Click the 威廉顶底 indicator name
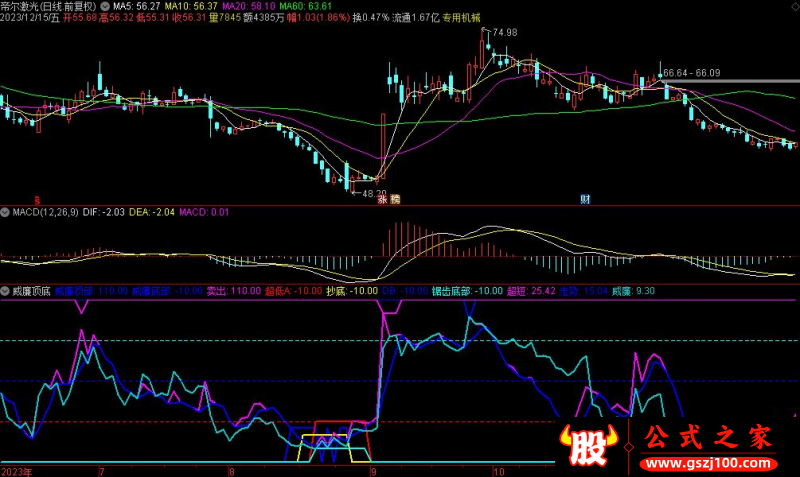The height and width of the screenshot is (477, 800). click(32, 291)
